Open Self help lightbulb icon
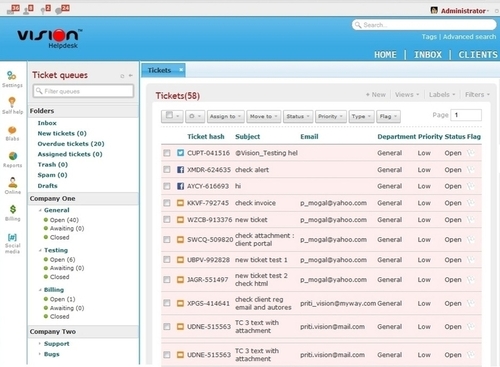This screenshot has width=500, height=367. tap(12, 102)
